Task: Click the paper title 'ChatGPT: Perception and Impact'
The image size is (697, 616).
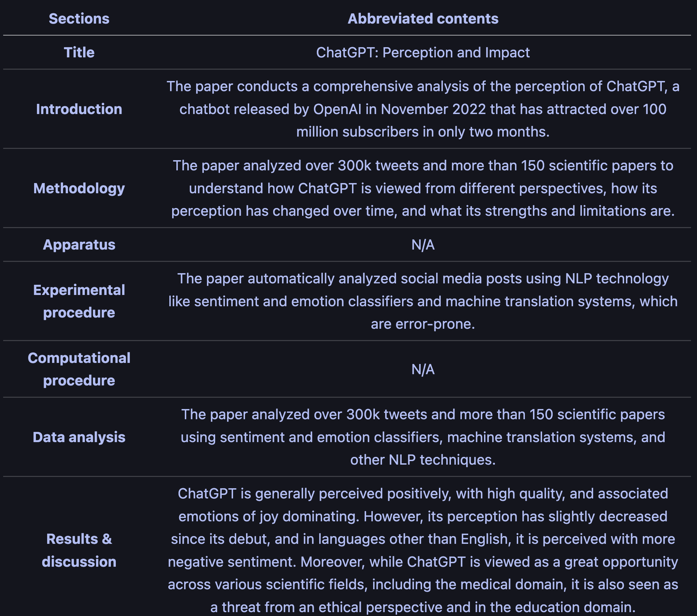Action: (423, 52)
